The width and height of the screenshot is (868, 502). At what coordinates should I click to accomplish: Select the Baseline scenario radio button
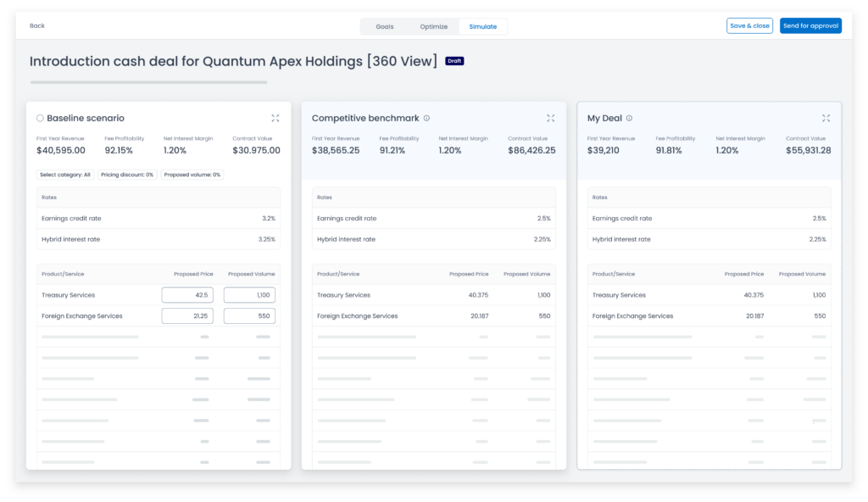pyautogui.click(x=40, y=119)
